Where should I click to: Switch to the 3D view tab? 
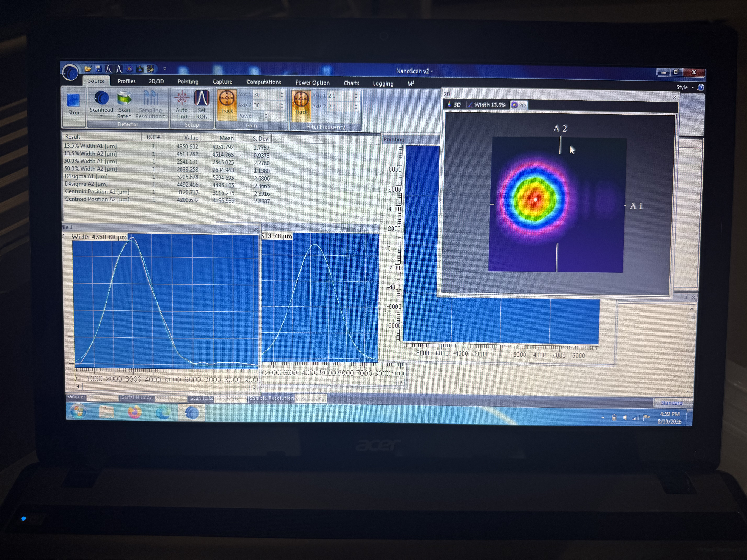point(454,105)
